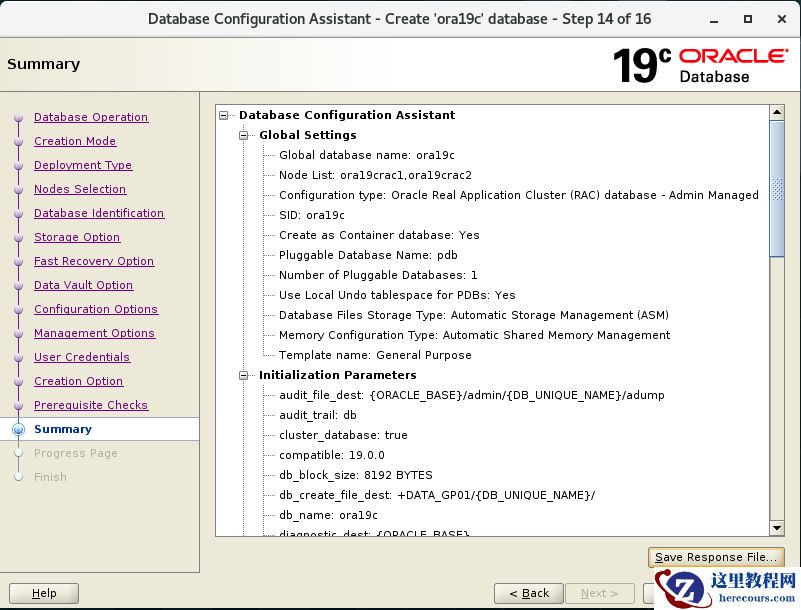Open the Nodes Selection step
Viewport: 801px width, 610px height.
(80, 189)
